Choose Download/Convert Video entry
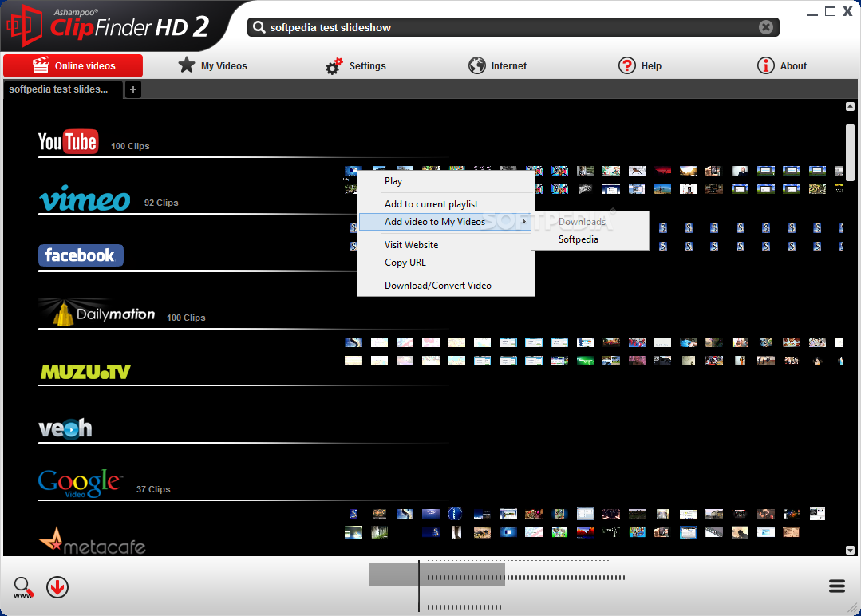 pos(446,286)
